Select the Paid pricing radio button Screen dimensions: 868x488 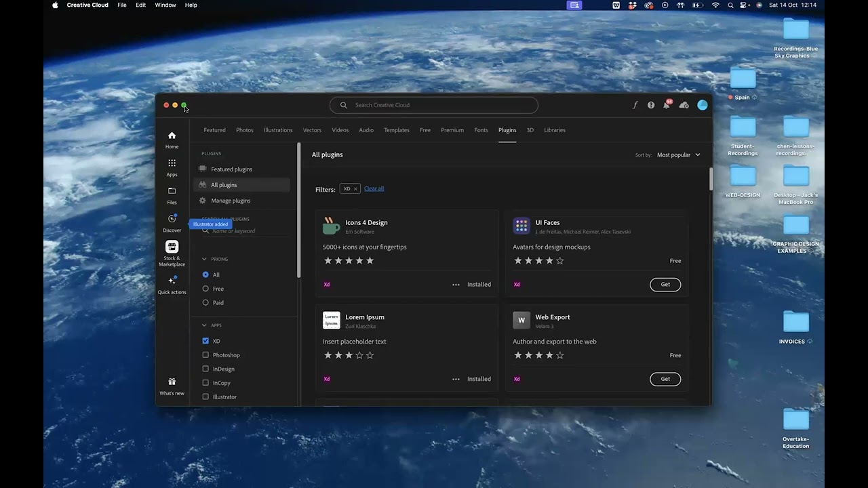[x=205, y=302]
